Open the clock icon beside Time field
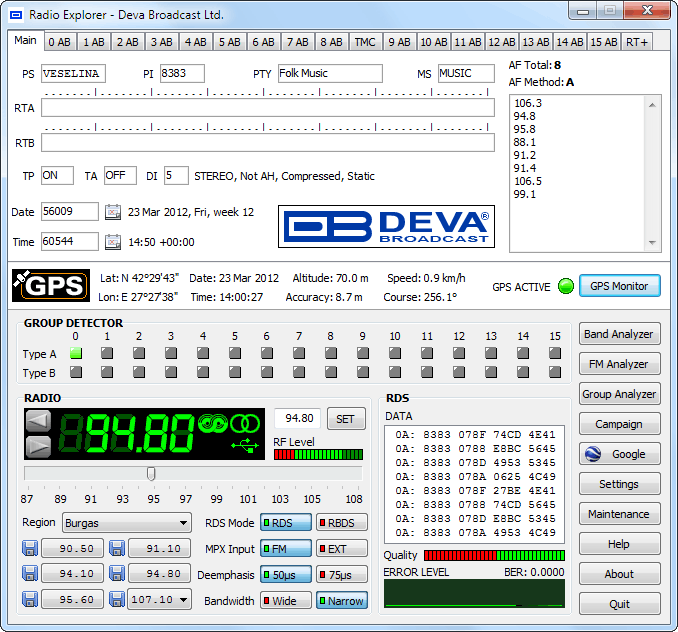This screenshot has height=632, width=678. click(x=112, y=242)
